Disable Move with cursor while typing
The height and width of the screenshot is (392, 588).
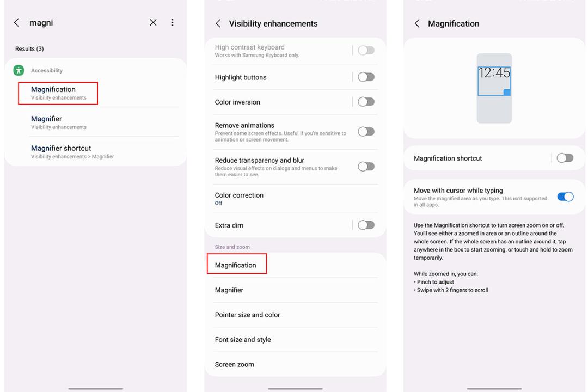click(565, 197)
